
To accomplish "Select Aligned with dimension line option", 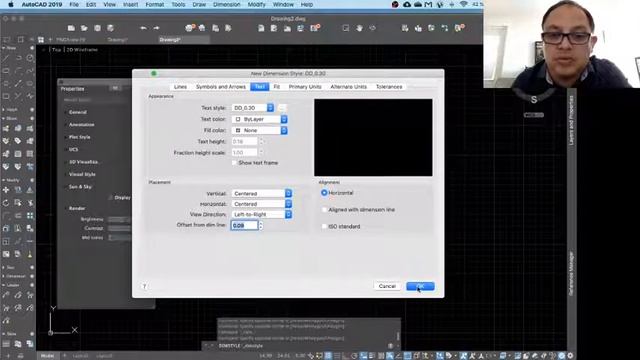I will pos(324,210).
